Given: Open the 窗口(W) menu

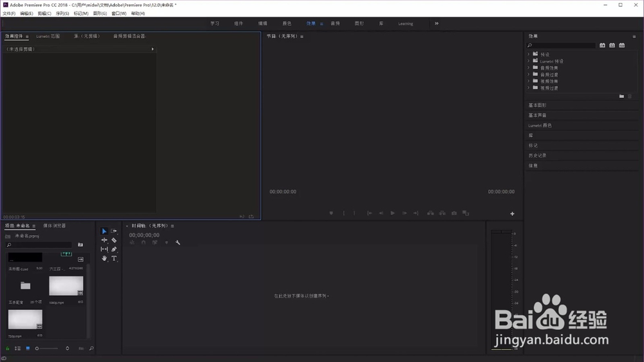Looking at the screenshot, I should click(119, 14).
